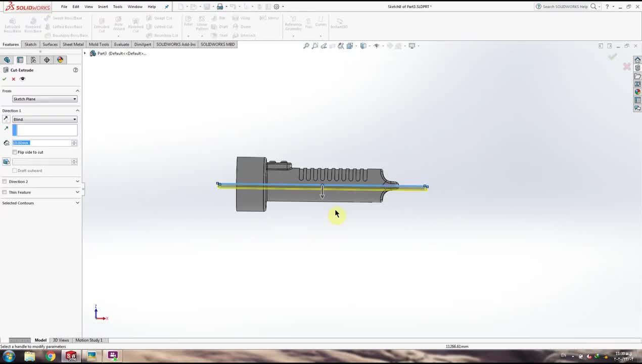Enable Flip side to cut checkbox
The width and height of the screenshot is (642, 364).
click(15, 152)
